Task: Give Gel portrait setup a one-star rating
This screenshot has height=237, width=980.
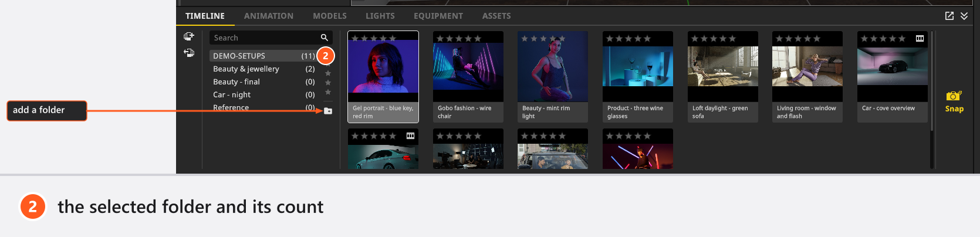Action: point(355,39)
